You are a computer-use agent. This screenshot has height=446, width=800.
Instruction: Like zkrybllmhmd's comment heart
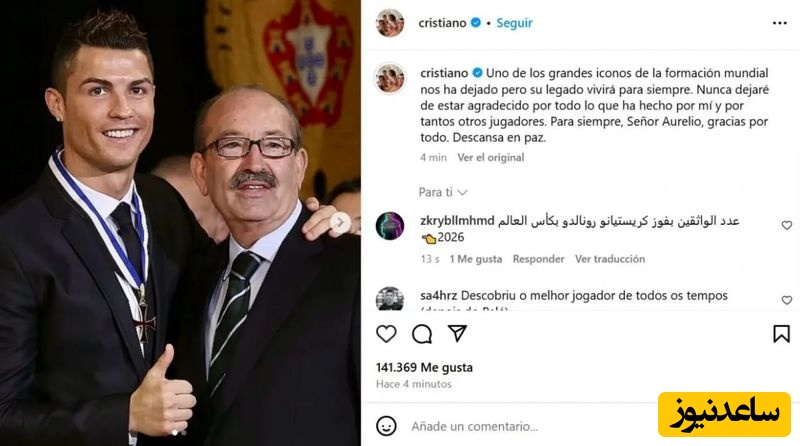[x=787, y=225]
